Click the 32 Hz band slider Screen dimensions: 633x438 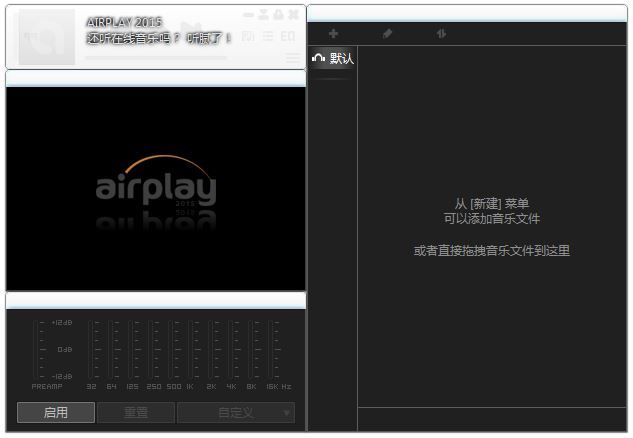pos(91,350)
